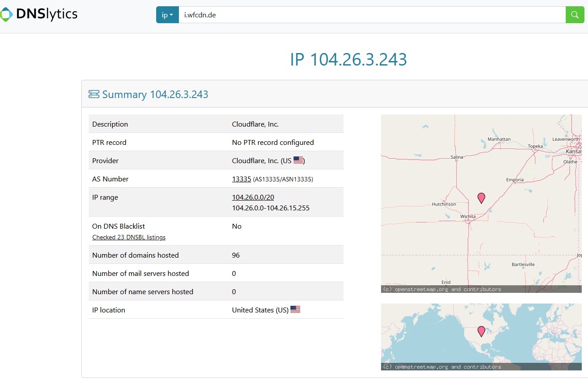Click the openstreetmap.org credit on world map
This screenshot has height=382, width=588.
442,367
